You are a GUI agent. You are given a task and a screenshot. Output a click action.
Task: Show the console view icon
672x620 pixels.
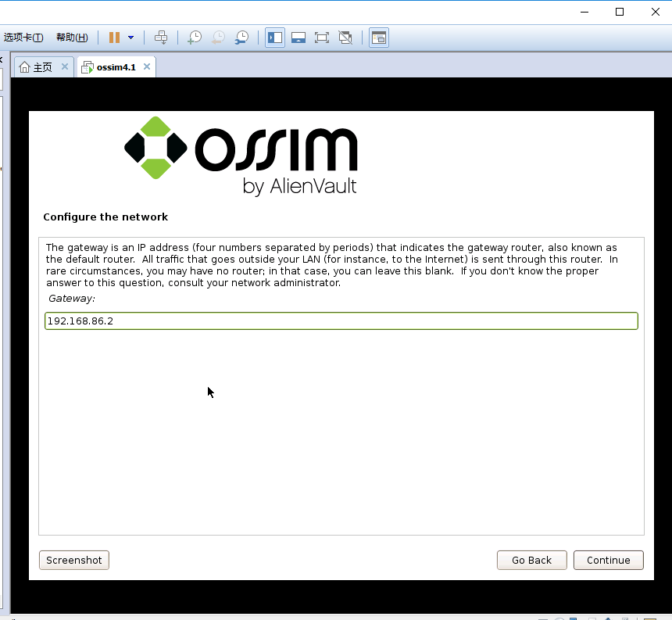pyautogui.click(x=379, y=38)
